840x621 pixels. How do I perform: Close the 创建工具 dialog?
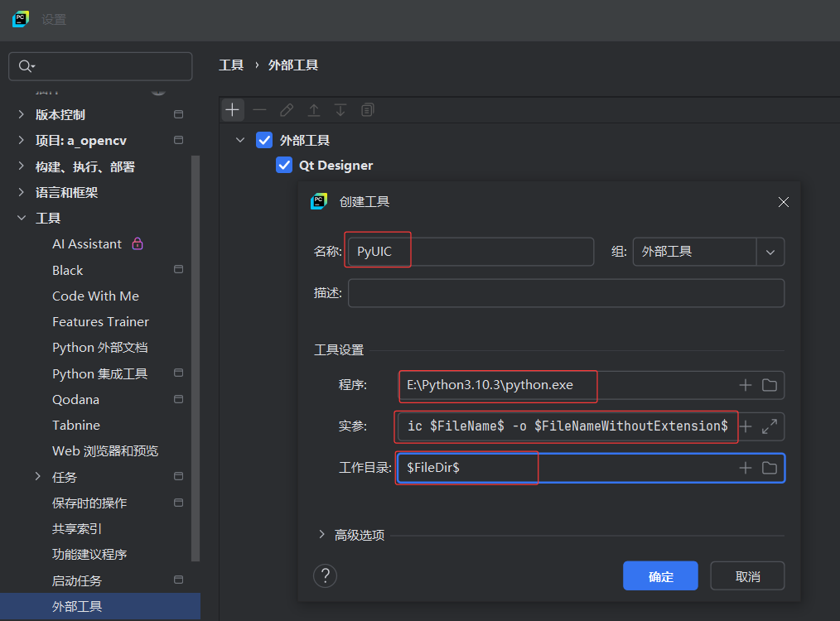point(783,202)
